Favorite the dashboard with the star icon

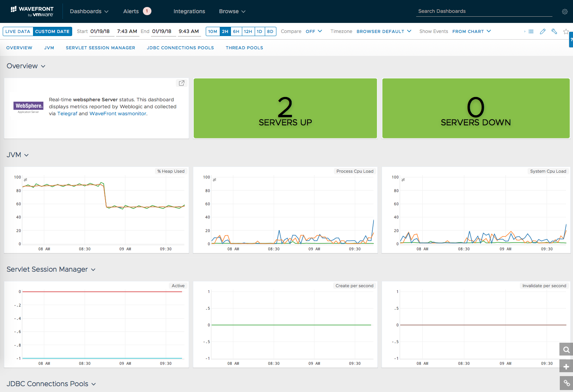pyautogui.click(x=566, y=31)
